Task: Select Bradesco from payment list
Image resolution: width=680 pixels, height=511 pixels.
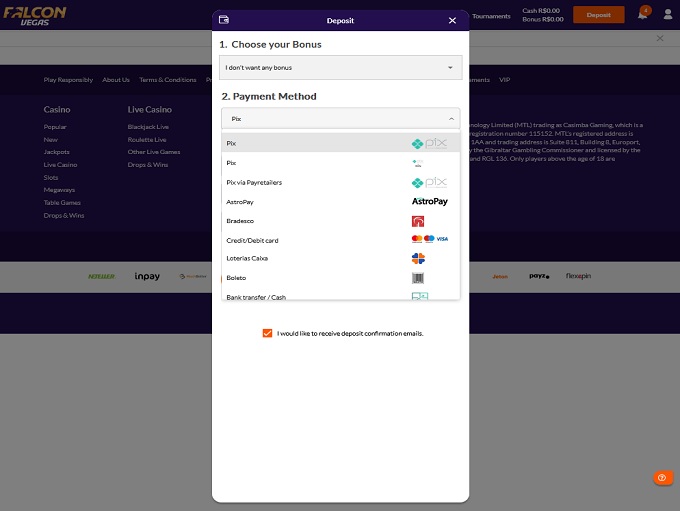Action: tap(340, 220)
